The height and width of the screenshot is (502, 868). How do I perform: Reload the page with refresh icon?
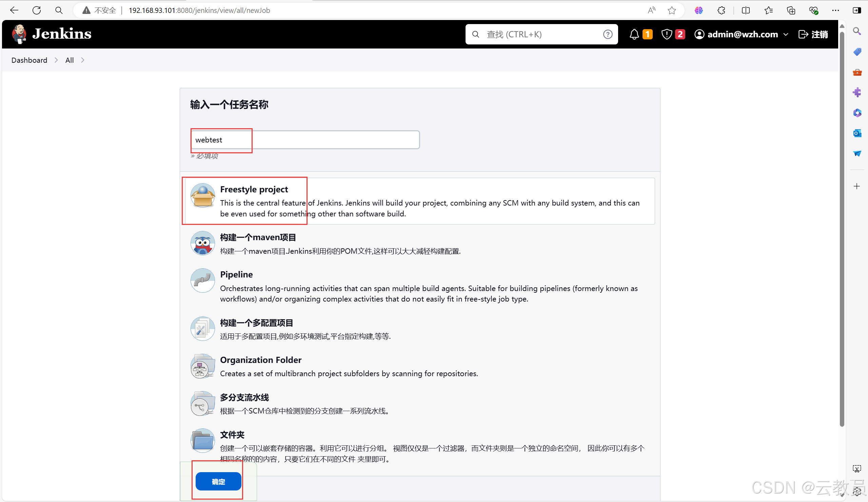click(x=37, y=10)
